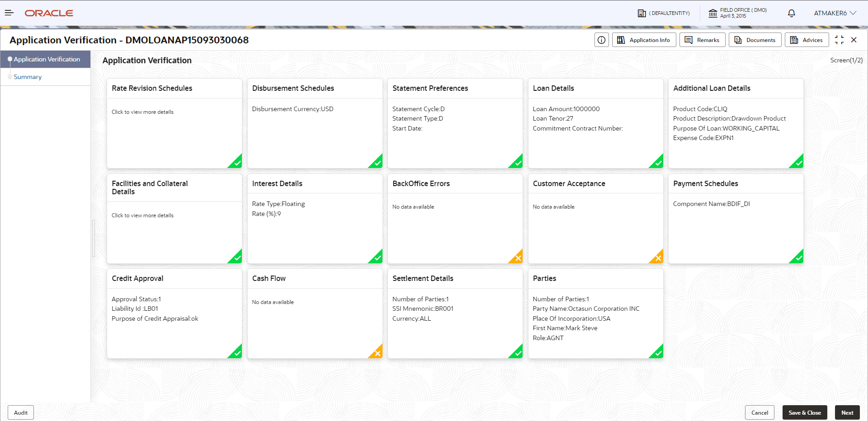
Task: Open the Customer Acceptance tile
Action: 595,219
